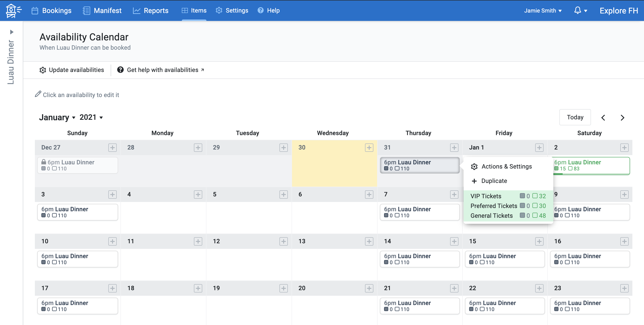Open the 2021 year dropdown
This screenshot has height=325, width=644.
click(x=91, y=117)
